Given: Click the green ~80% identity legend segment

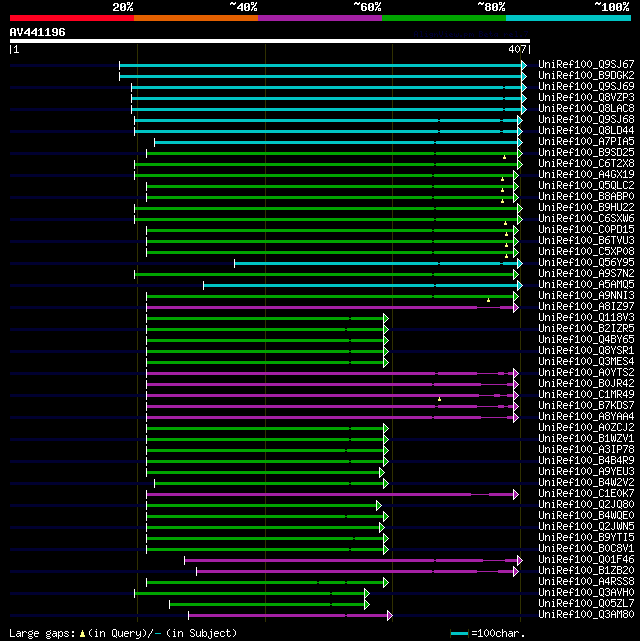Looking at the screenshot, I should point(444,18).
